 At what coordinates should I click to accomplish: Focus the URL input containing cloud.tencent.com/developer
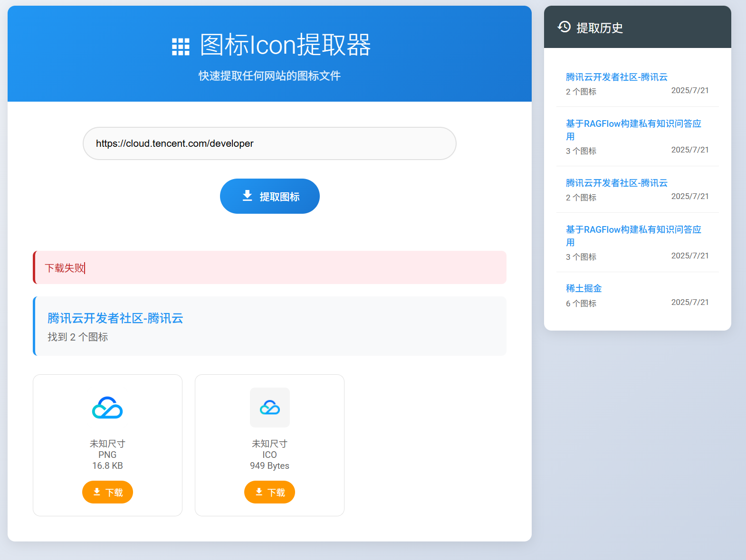tap(269, 143)
